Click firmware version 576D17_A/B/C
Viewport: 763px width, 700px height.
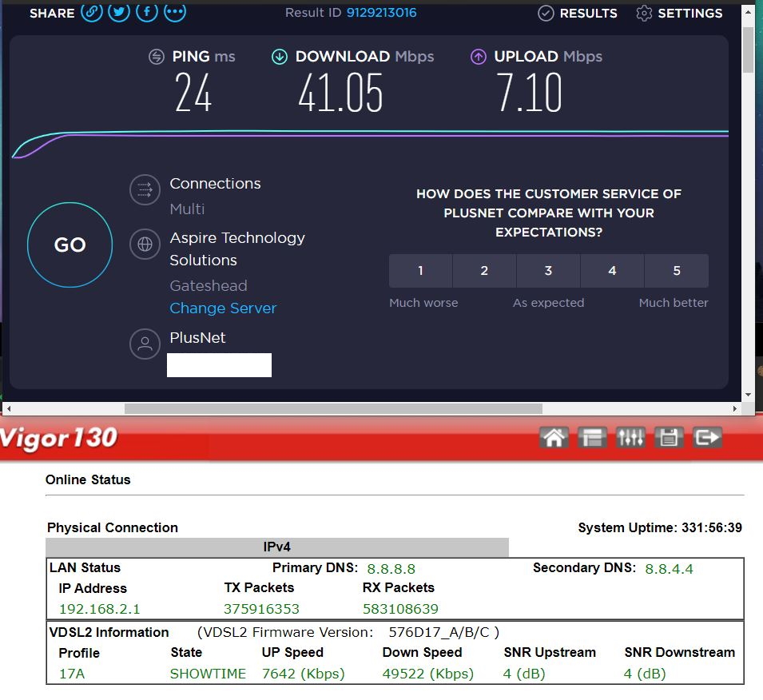click(x=439, y=632)
